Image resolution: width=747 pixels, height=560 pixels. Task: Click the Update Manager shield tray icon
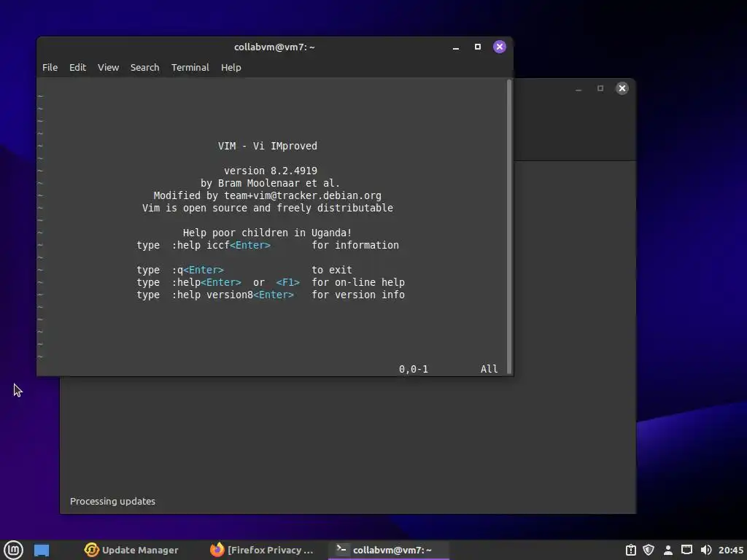[649, 550]
